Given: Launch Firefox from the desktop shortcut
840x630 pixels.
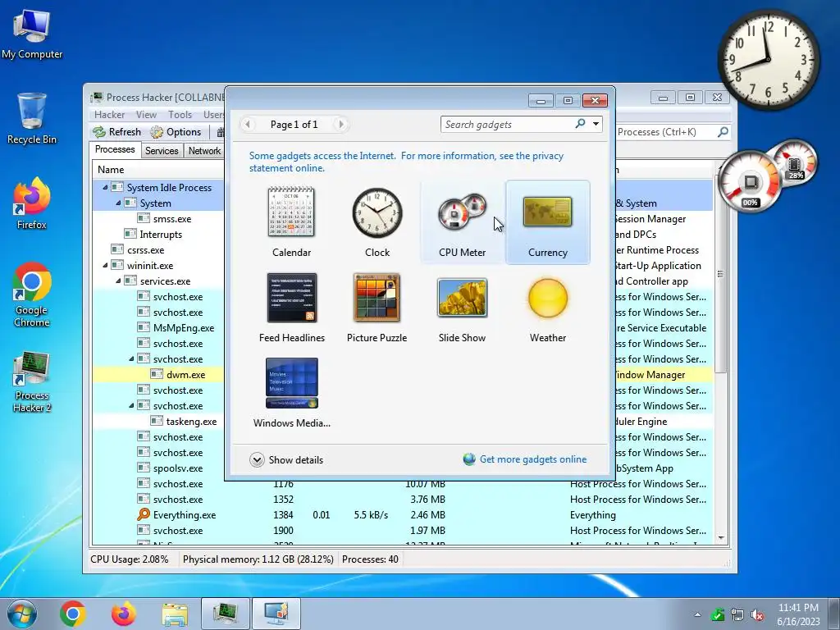Looking at the screenshot, I should pos(32,203).
